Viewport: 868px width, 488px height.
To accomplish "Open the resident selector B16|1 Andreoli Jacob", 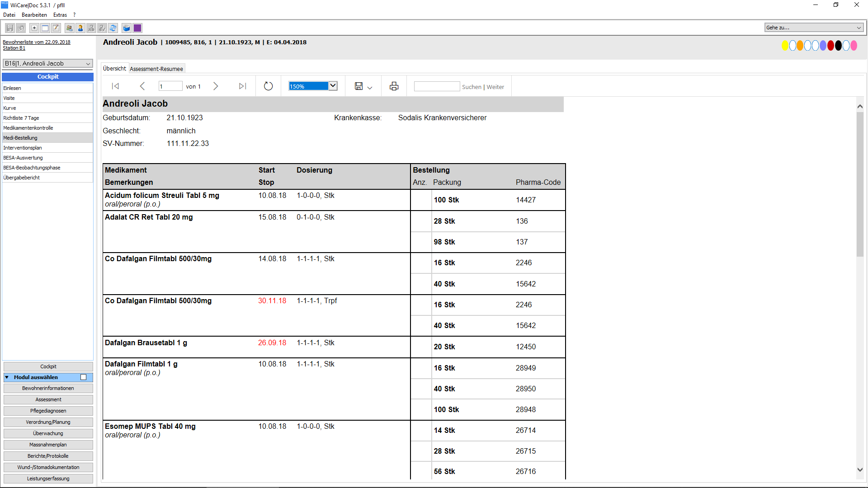I will click(48, 63).
